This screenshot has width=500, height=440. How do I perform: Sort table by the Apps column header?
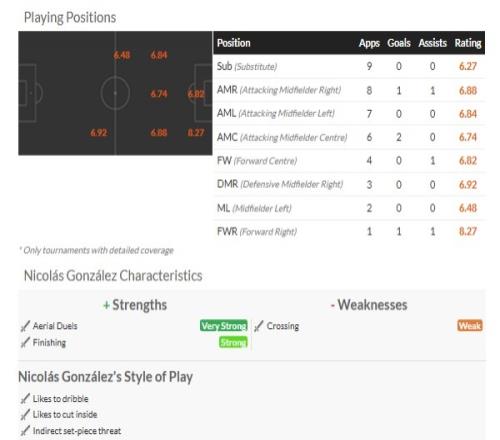pyautogui.click(x=369, y=43)
